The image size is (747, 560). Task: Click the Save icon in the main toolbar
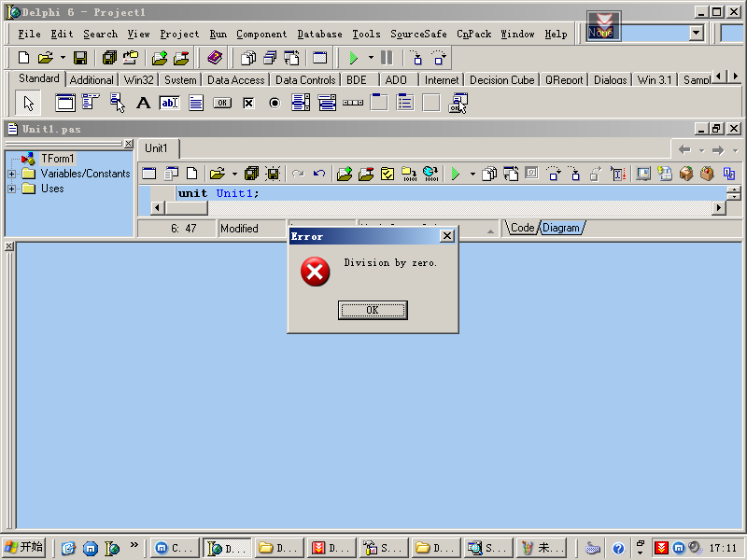[80, 58]
